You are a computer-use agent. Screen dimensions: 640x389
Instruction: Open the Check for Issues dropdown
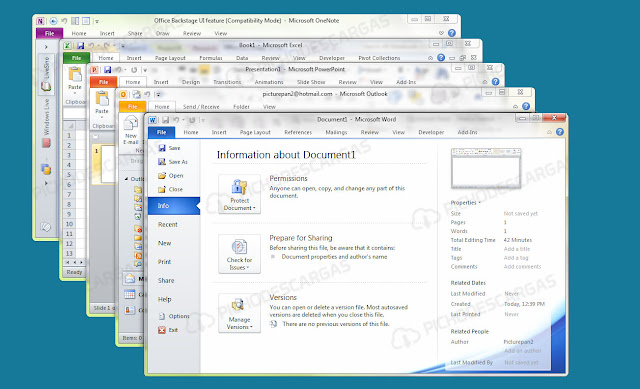[x=240, y=254]
